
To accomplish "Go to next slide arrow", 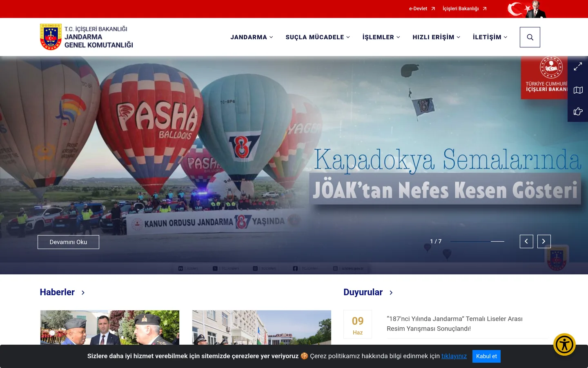I will [544, 241].
